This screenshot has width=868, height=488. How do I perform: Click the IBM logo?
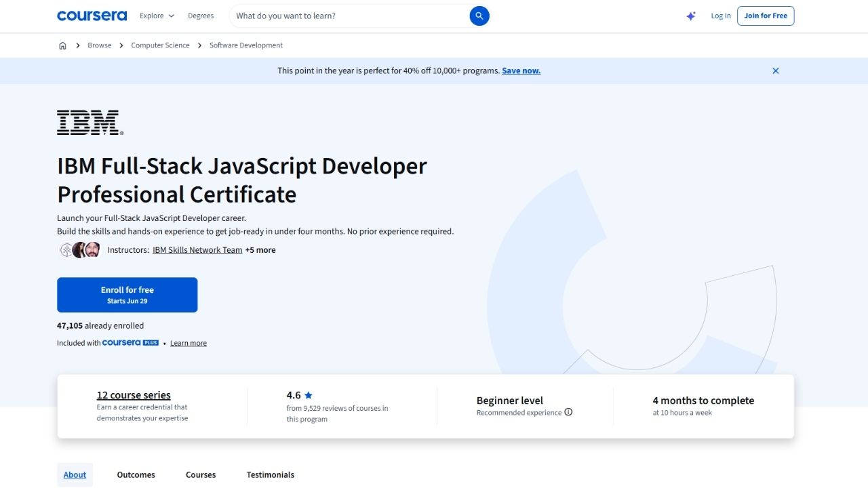pyautogui.click(x=90, y=123)
